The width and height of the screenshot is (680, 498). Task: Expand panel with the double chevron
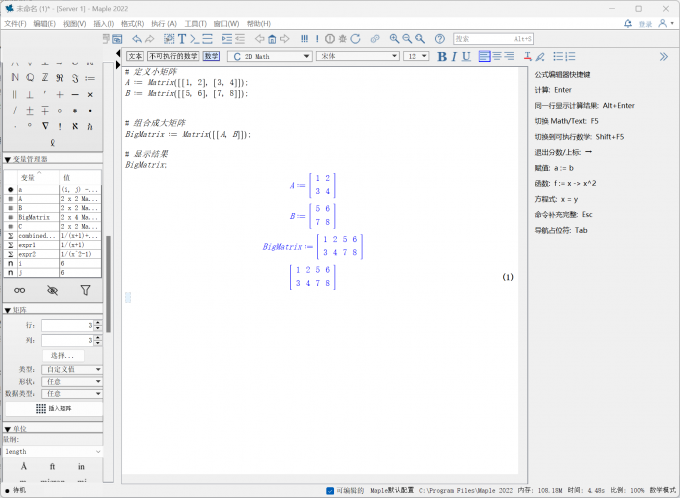[664, 56]
